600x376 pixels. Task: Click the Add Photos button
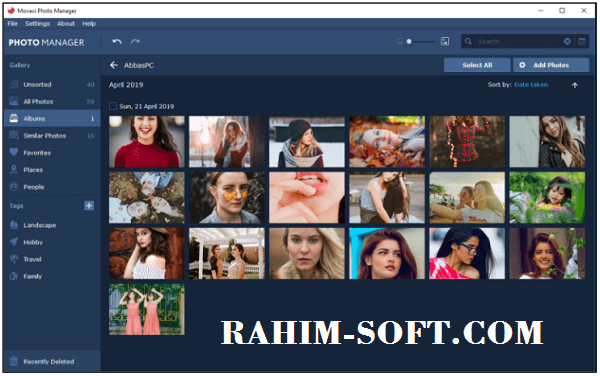tap(551, 65)
